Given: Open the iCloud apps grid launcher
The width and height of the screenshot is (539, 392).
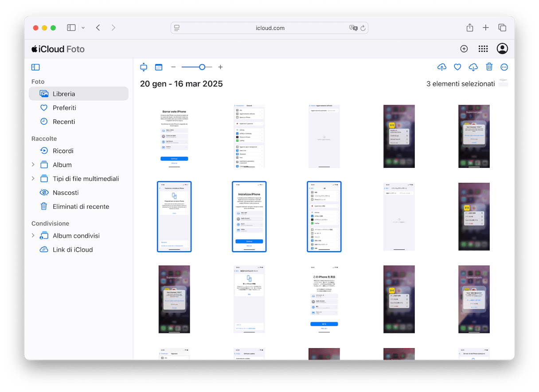Looking at the screenshot, I should (x=483, y=49).
